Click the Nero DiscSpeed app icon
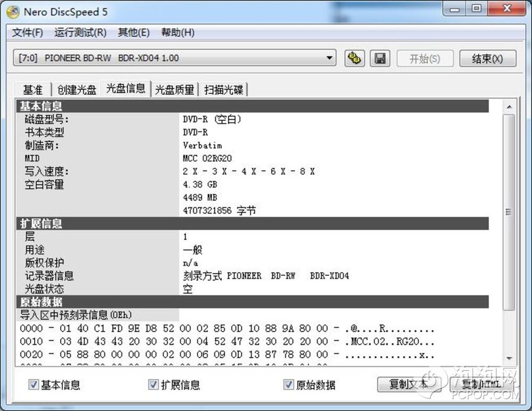 click(x=13, y=12)
